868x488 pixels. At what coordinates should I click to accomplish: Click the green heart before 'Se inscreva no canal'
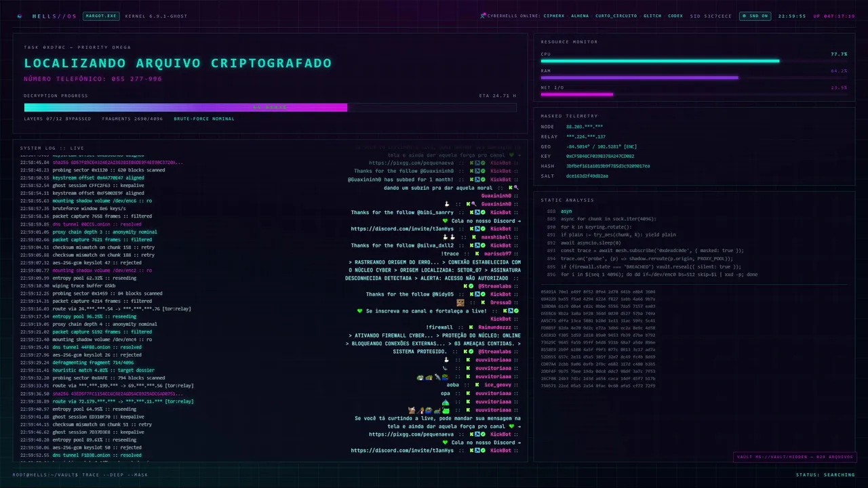pos(360,310)
